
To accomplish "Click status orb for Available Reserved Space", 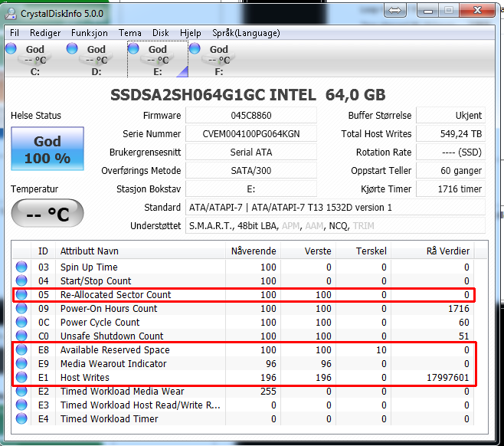I will (x=21, y=349).
